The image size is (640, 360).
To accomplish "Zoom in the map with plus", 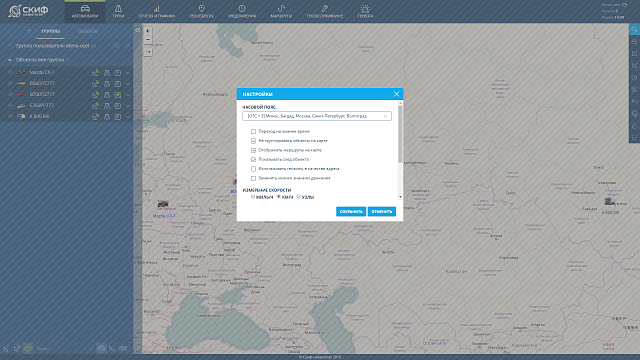I will point(148,31).
